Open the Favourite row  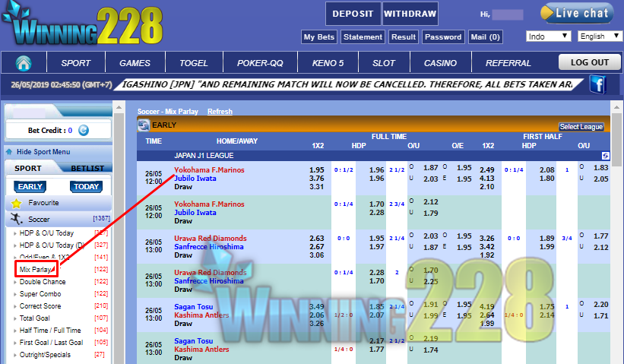(59, 204)
